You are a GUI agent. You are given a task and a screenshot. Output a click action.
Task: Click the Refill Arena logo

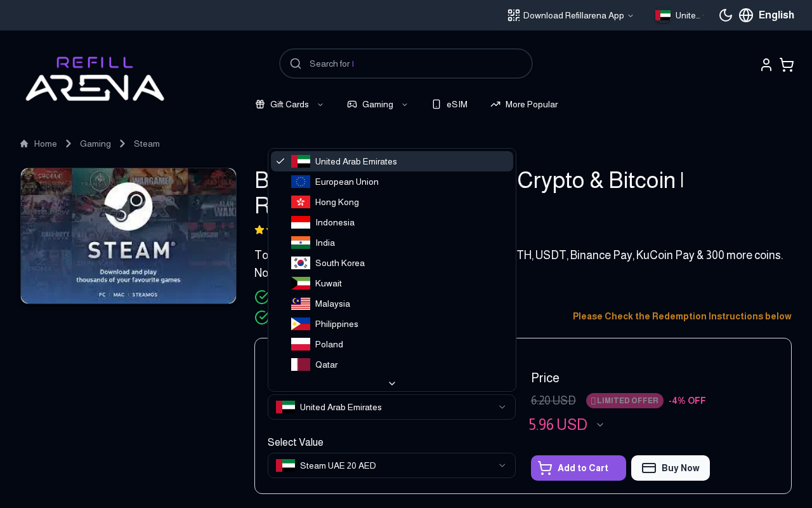click(x=95, y=79)
